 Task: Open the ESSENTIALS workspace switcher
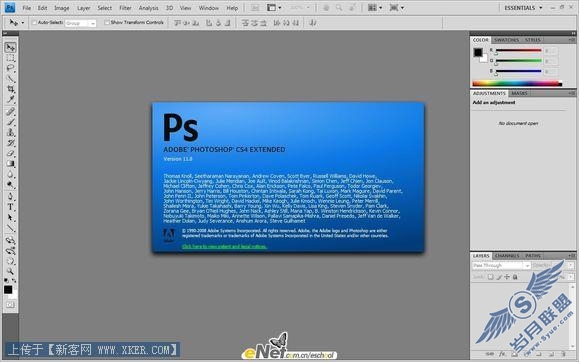click(523, 8)
